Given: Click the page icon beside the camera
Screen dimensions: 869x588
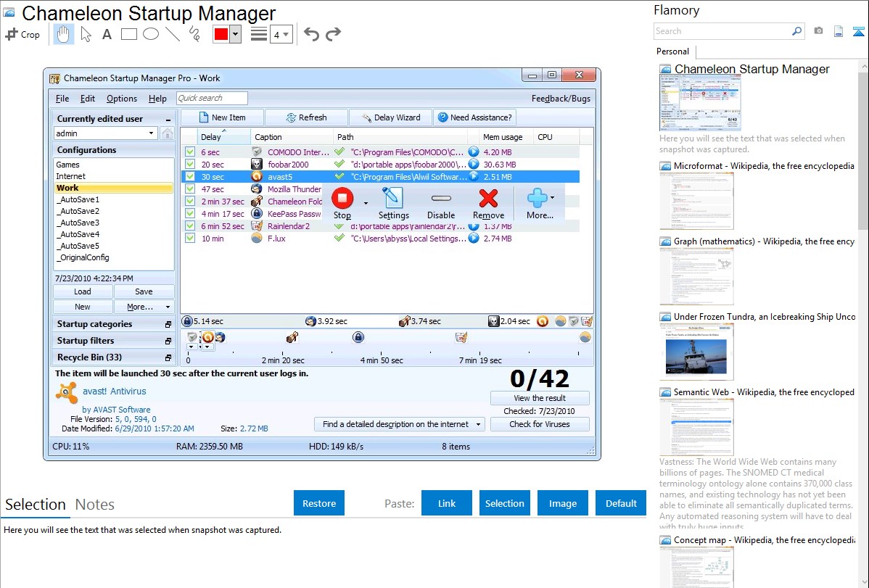Looking at the screenshot, I should coord(839,31).
